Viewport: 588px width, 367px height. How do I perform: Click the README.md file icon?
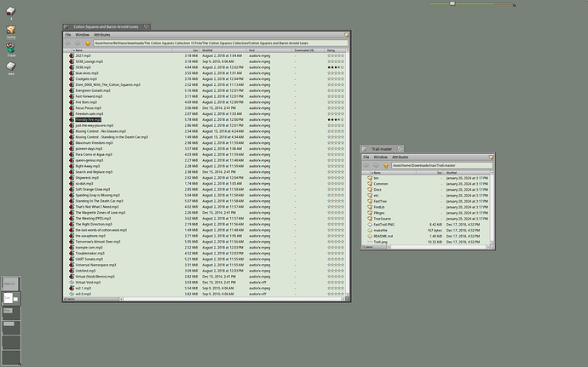point(369,236)
